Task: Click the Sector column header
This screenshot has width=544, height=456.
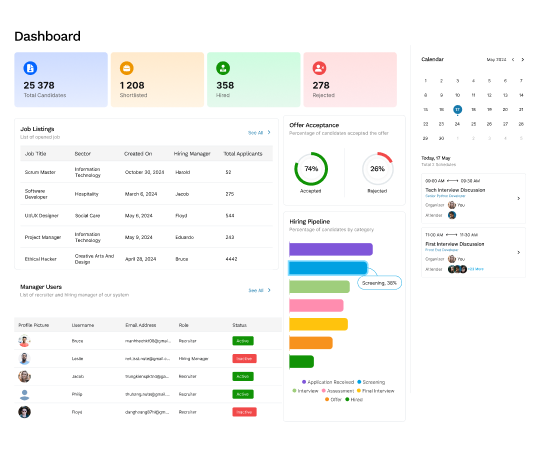Action: click(x=83, y=154)
